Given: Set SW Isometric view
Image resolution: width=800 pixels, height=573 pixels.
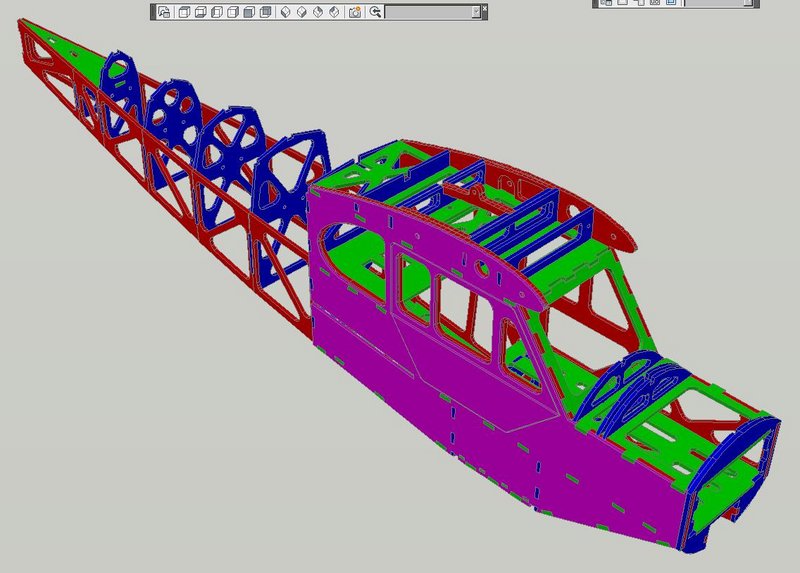Looking at the screenshot, I should click(286, 12).
